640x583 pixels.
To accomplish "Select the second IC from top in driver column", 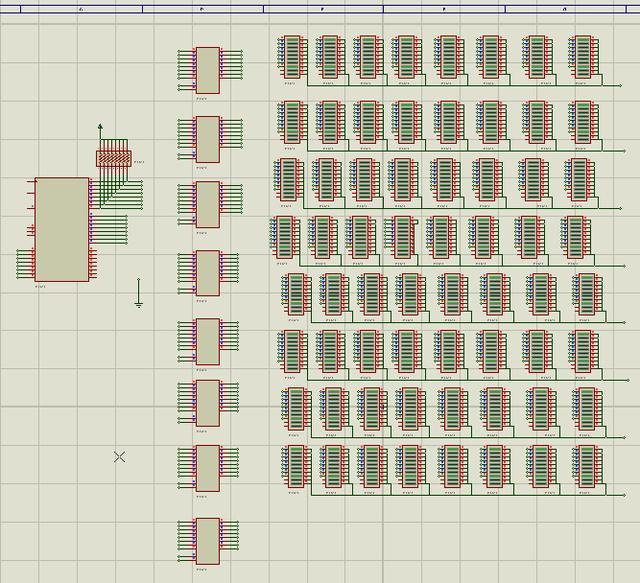I will pos(208,138).
